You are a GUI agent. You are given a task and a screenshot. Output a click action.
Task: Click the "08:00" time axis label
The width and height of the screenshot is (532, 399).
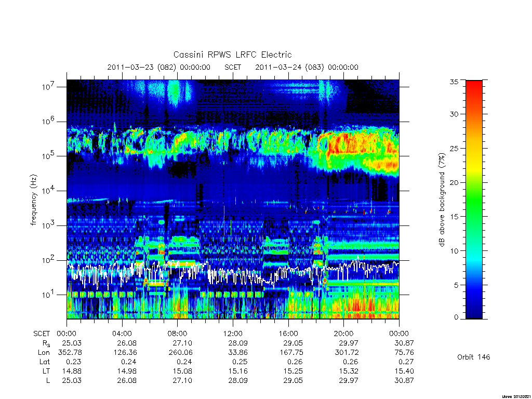(x=178, y=334)
